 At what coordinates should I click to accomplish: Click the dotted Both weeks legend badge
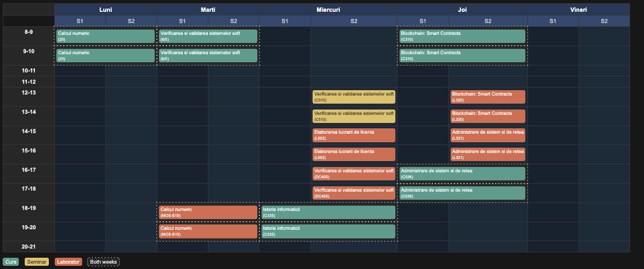pos(104,261)
